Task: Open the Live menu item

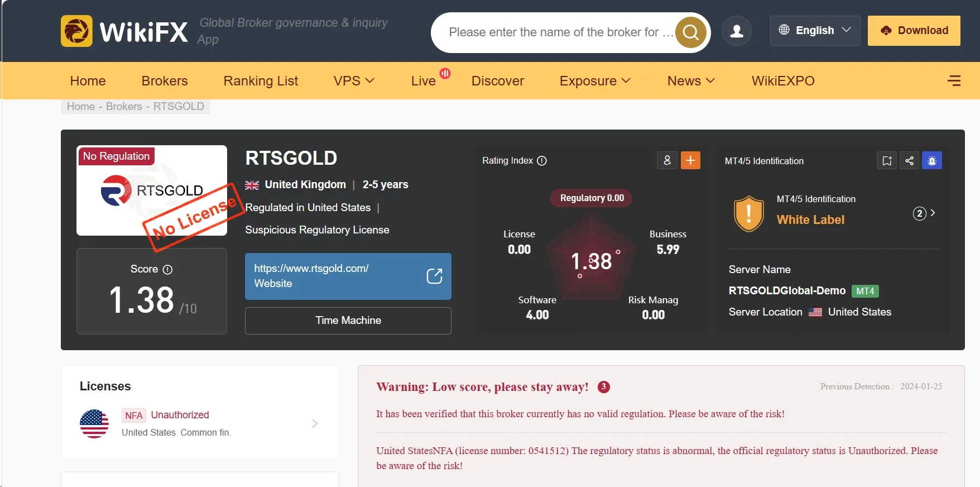Action: tap(423, 81)
